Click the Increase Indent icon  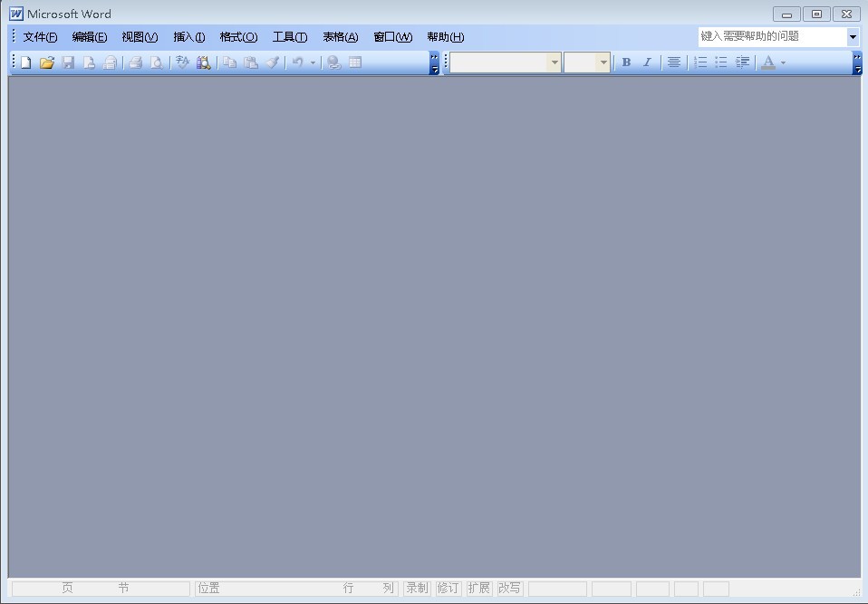coord(742,62)
